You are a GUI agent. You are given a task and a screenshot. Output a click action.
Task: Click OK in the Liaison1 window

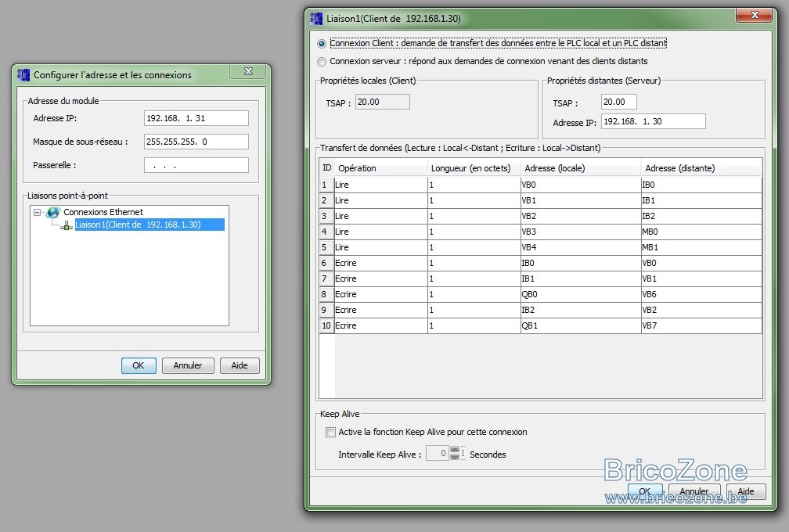tap(645, 491)
